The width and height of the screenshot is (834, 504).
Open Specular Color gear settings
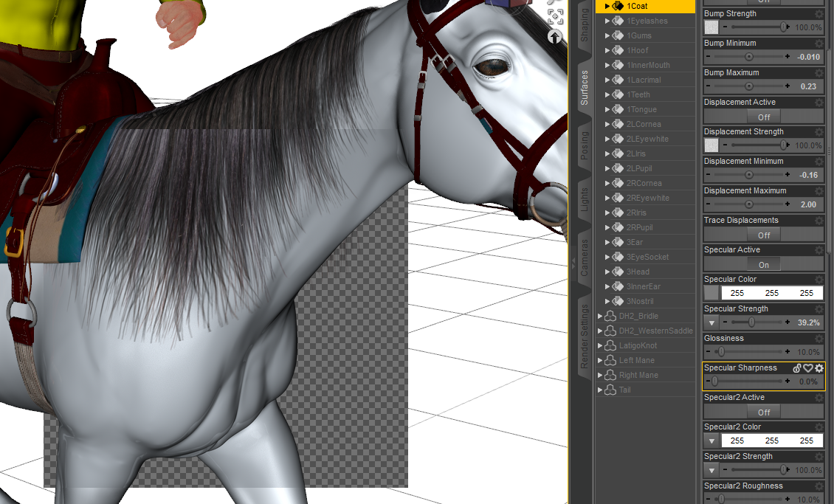(819, 279)
